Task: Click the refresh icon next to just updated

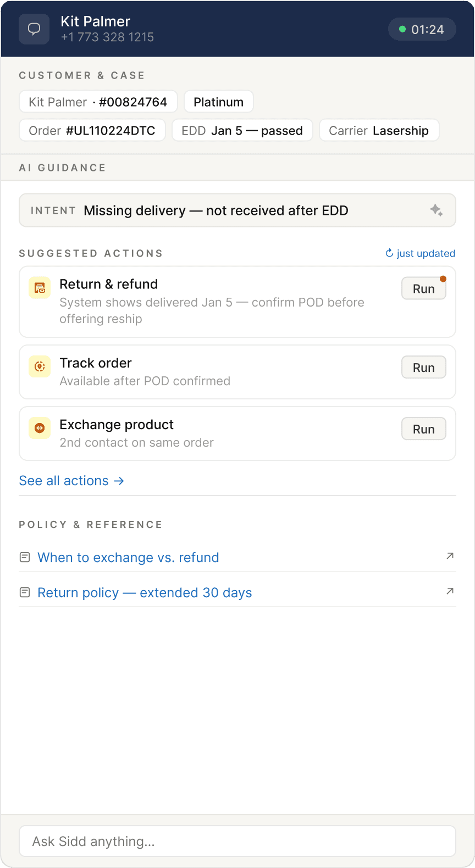Action: [389, 253]
